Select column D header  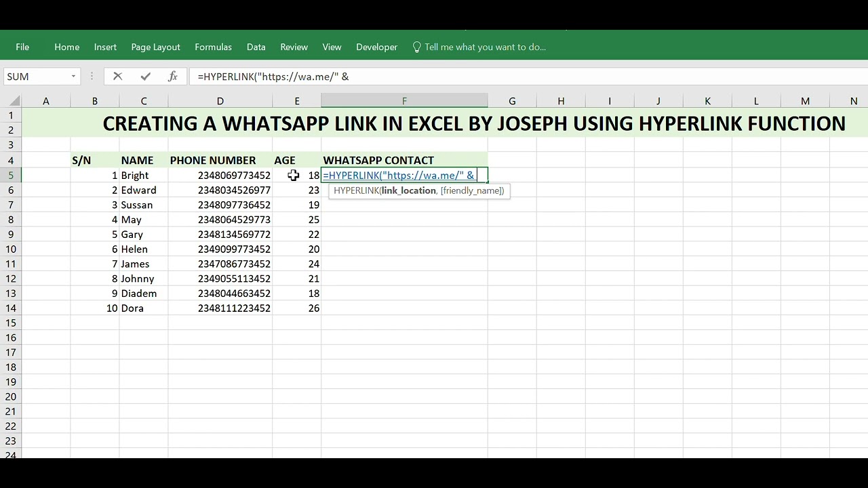pyautogui.click(x=220, y=101)
